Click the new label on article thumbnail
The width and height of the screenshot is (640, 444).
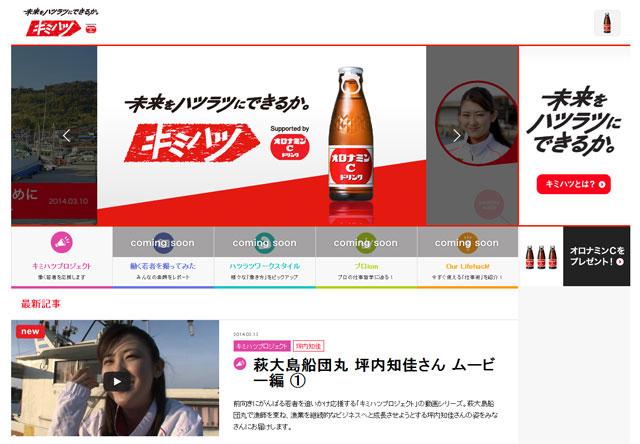pyautogui.click(x=30, y=331)
